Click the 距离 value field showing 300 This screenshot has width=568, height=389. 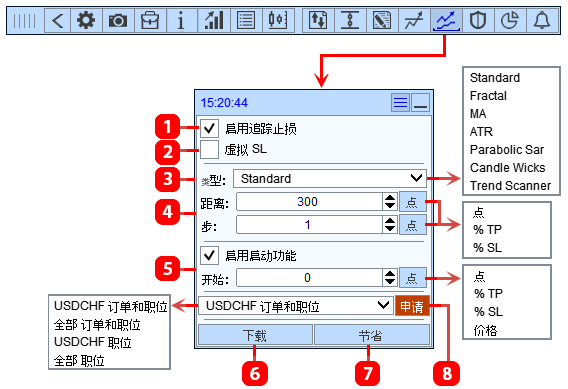309,202
